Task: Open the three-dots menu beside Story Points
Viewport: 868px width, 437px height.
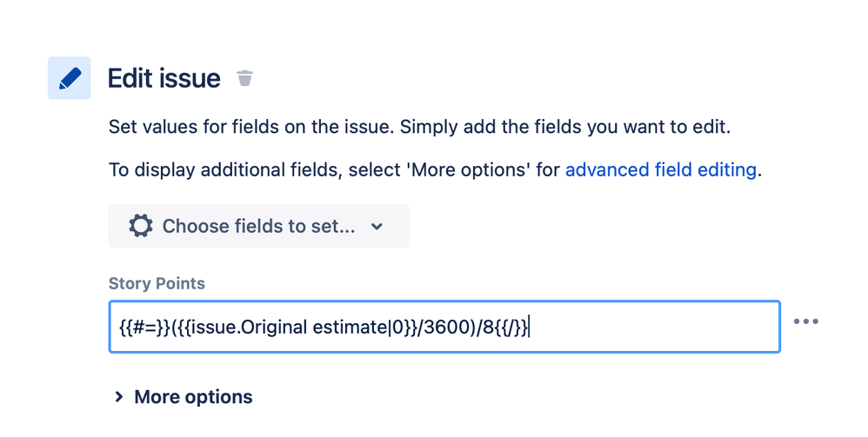Action: [x=805, y=321]
